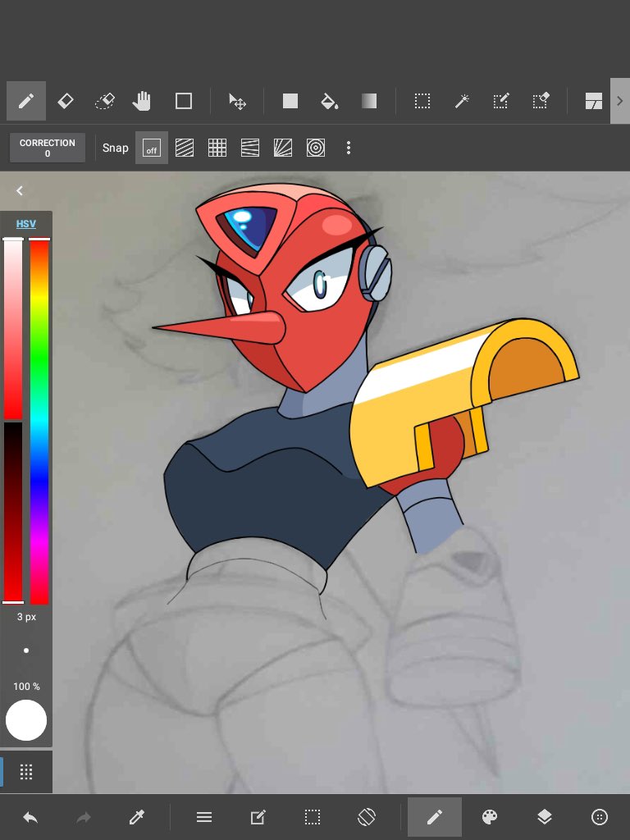Switch color mode via HSV label
The height and width of the screenshot is (840, 630).
pyautogui.click(x=25, y=224)
